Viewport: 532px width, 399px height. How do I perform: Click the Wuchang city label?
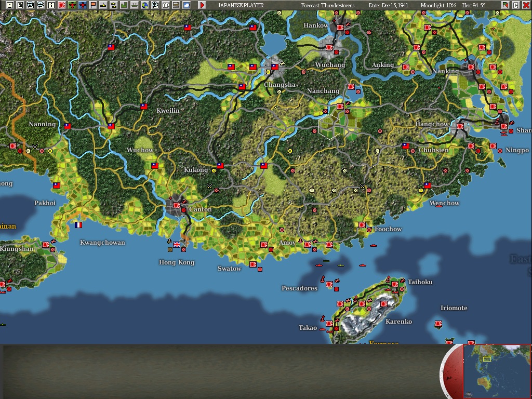click(330, 65)
